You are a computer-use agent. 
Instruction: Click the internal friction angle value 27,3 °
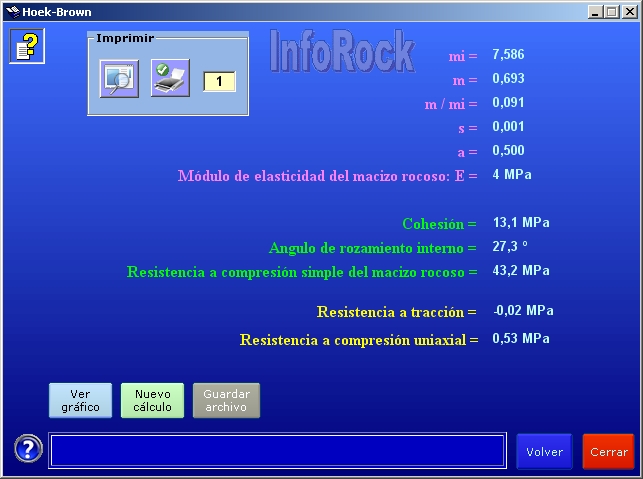coord(512,247)
